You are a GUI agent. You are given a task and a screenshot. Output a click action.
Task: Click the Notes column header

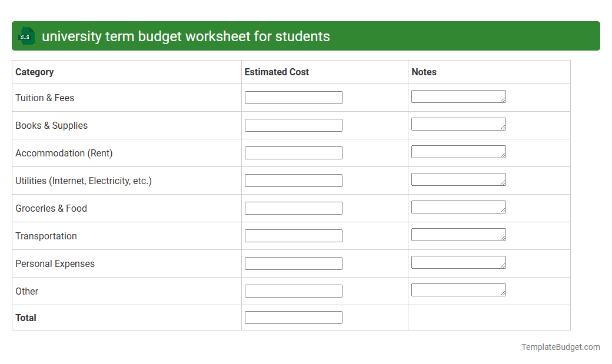(x=423, y=72)
